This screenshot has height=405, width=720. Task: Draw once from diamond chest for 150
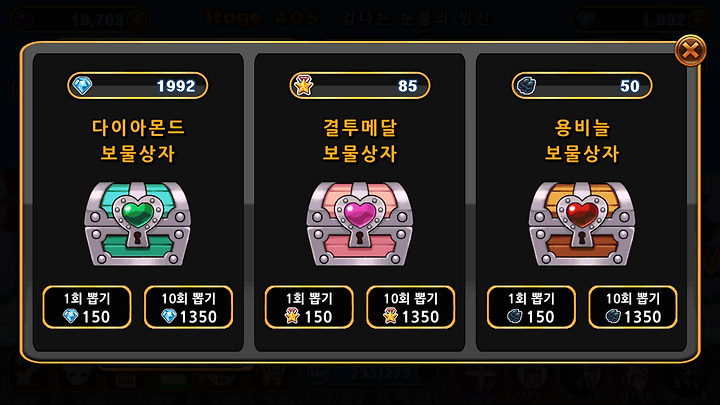pos(87,307)
